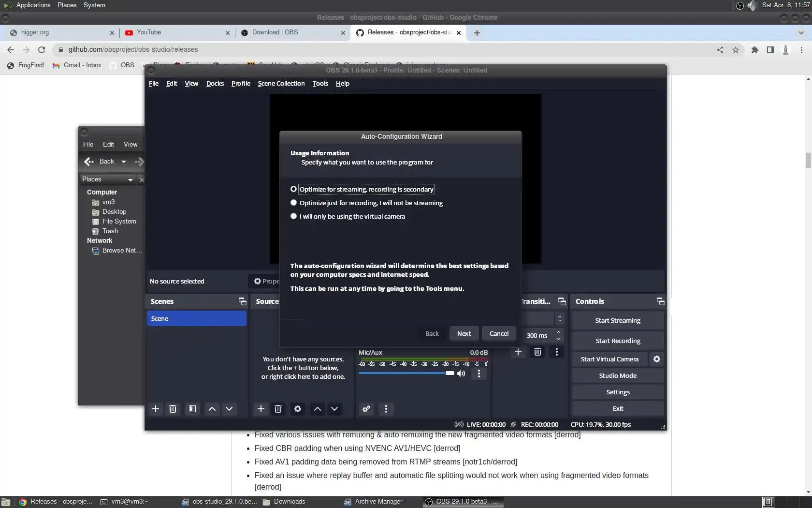Open the Places dropdown in file manager

pyautogui.click(x=107, y=179)
